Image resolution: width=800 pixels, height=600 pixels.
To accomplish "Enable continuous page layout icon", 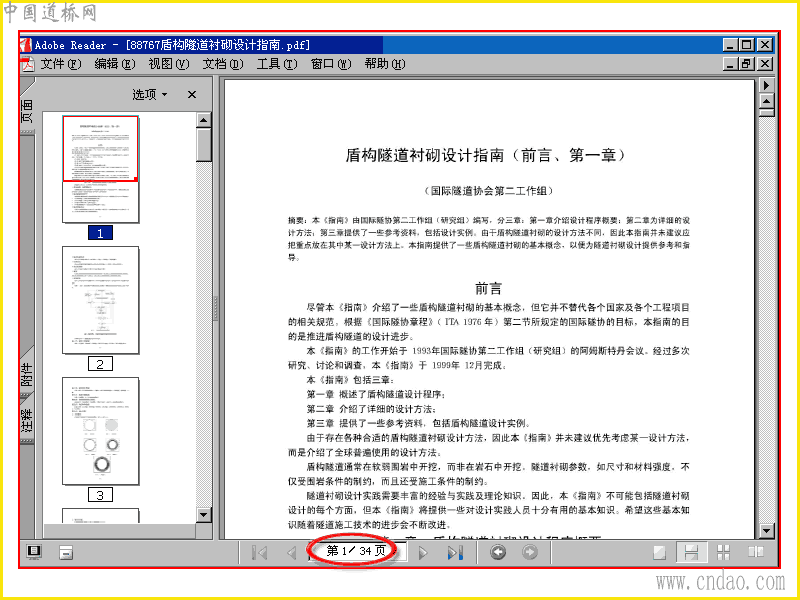I will pyautogui.click(x=691, y=553).
